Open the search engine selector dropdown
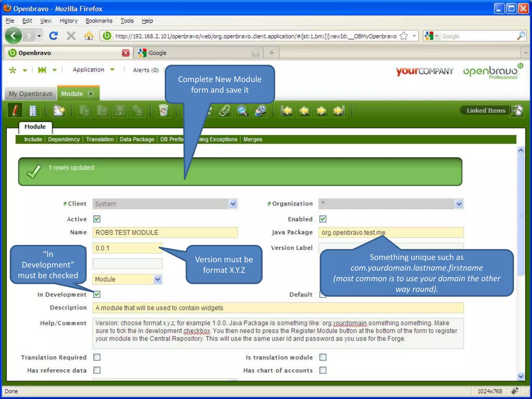The width and height of the screenshot is (532, 399). pyautogui.click(x=437, y=36)
